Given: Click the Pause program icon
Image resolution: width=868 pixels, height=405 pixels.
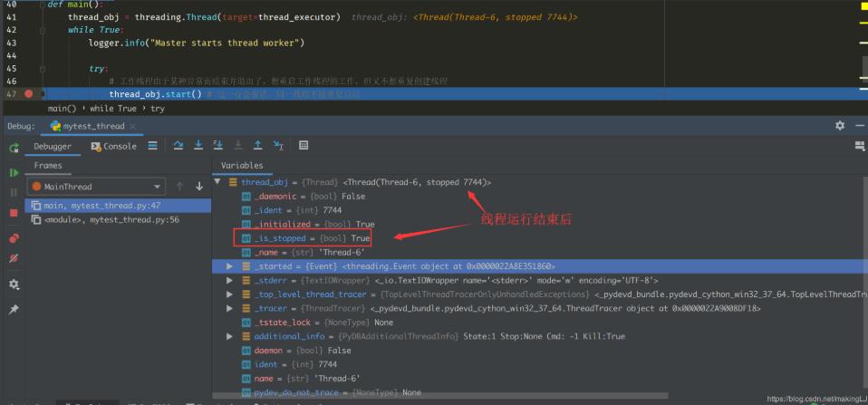Looking at the screenshot, I should 14,193.
